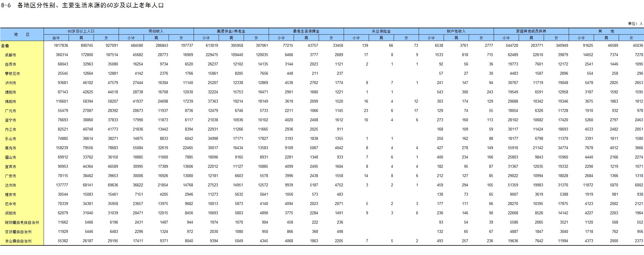Select the '其他' group header
The image size is (644, 255).
pos(606,31)
